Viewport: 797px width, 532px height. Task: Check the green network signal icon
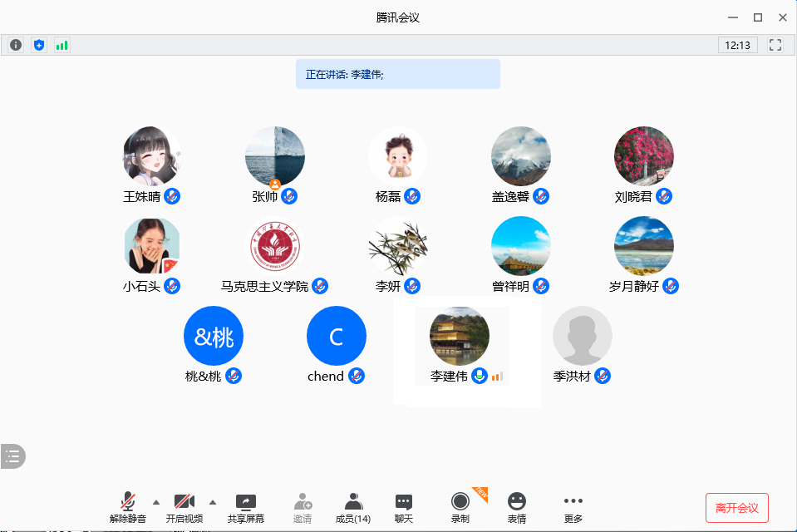[62, 45]
